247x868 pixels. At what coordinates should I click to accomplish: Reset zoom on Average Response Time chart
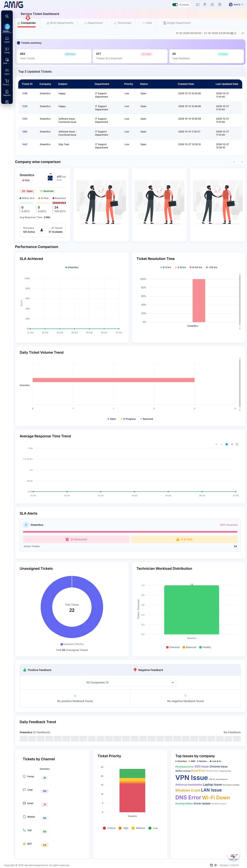pos(237,444)
